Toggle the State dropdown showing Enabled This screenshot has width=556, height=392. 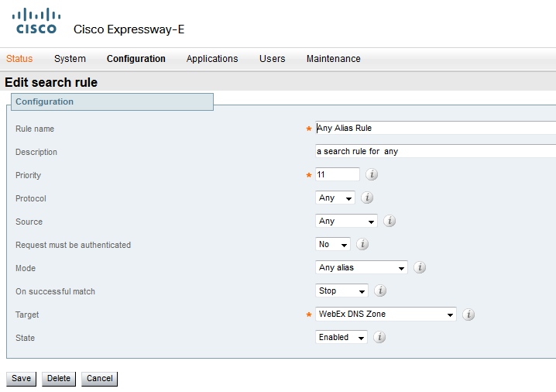tap(341, 337)
